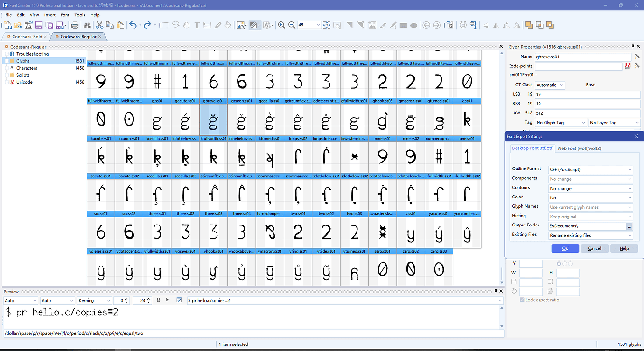
Task: Click the Print icon
Action: 74,25
